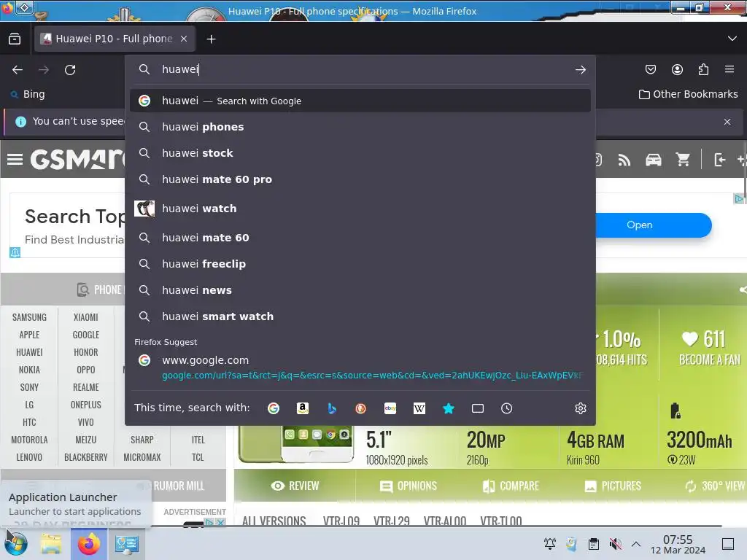Open the Pocket save icon

(x=650, y=69)
